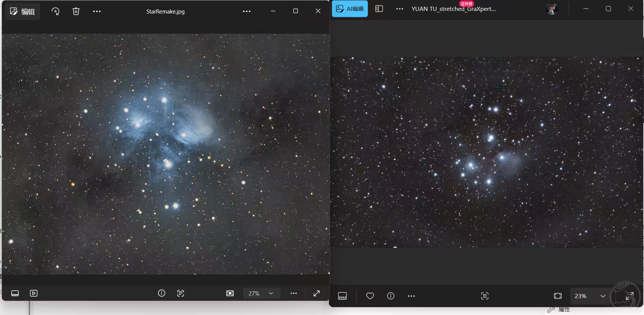The height and width of the screenshot is (315, 644).
Task: Show image info in the YUAN TU window
Action: [x=391, y=296]
